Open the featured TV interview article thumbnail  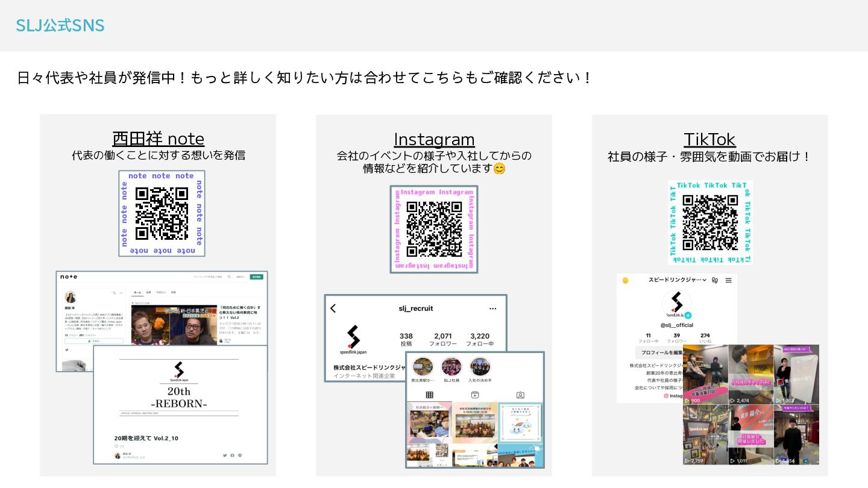(174, 325)
